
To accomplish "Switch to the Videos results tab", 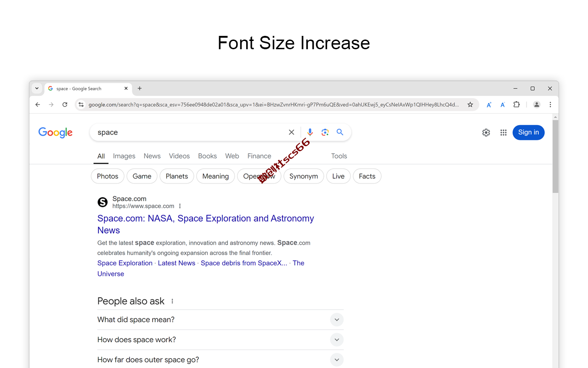I will tap(179, 156).
